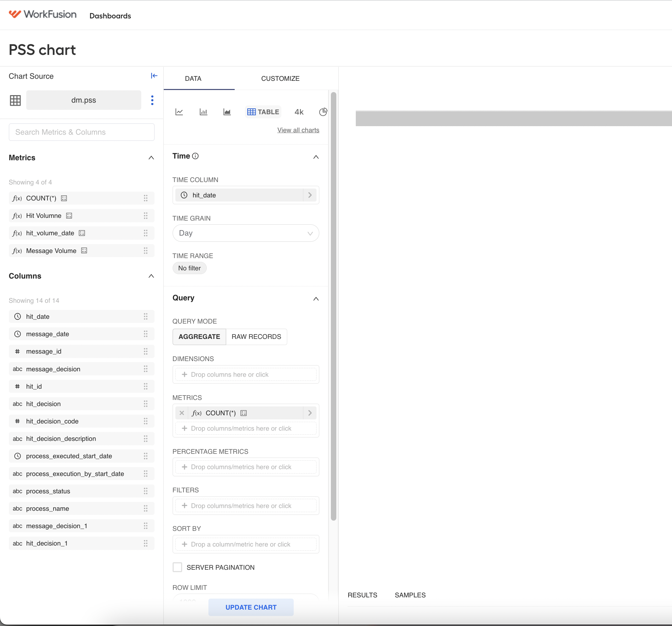Select the message_decision_1 column

(82, 526)
